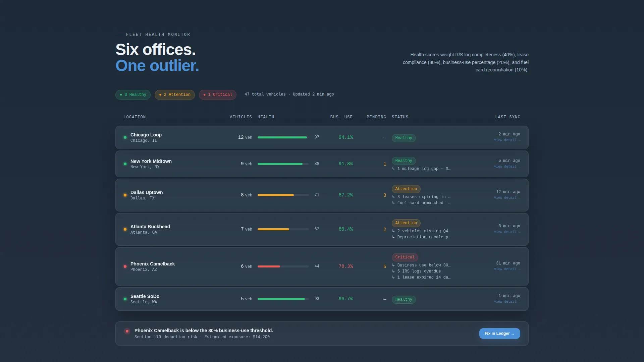Sort by the HEALTH column header
The image size is (644, 362).
coord(266,117)
